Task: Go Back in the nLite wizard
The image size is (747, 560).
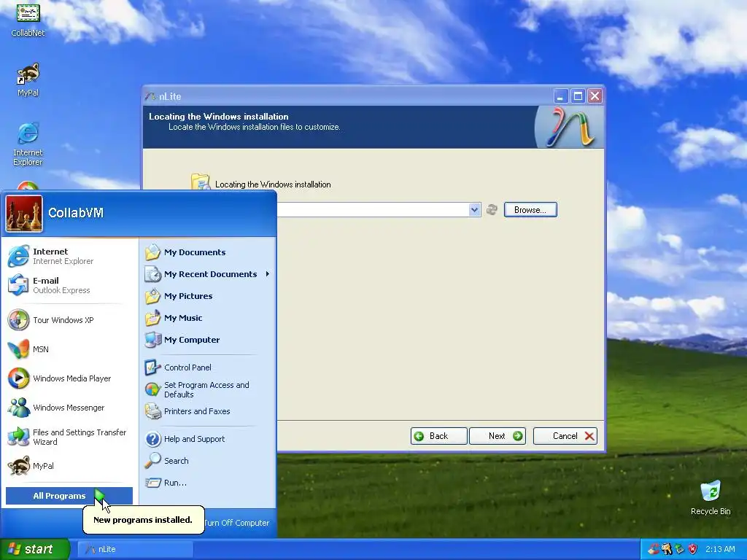Action: point(438,436)
